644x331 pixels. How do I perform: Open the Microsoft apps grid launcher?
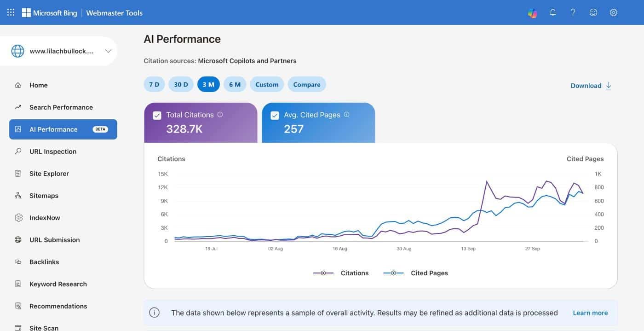tap(11, 12)
